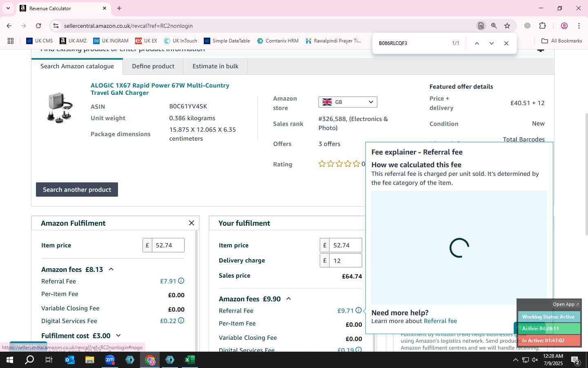This screenshot has height=368, width=588.
Task: Edit Delivery charge field
Action: (x=345, y=260)
